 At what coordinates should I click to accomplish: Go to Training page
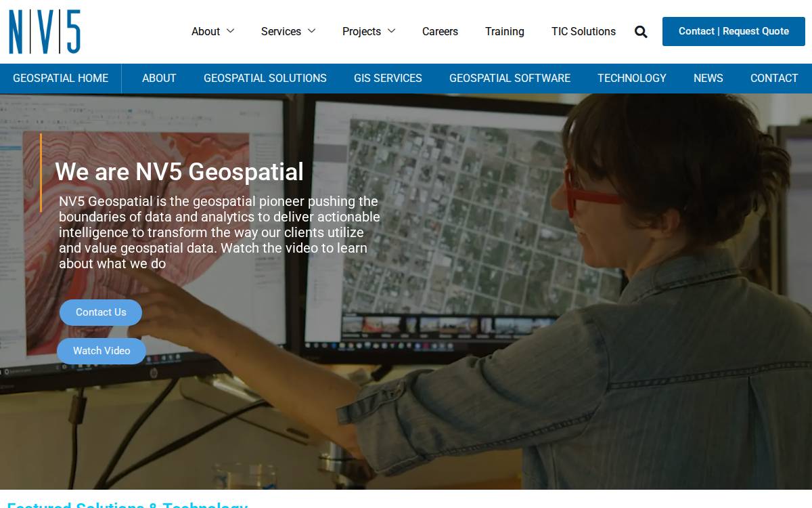pos(505,31)
